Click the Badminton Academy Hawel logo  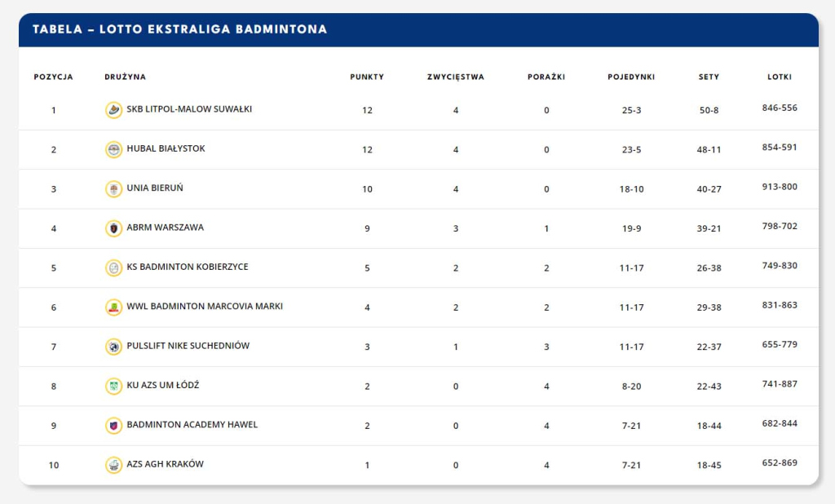pyautogui.click(x=114, y=425)
